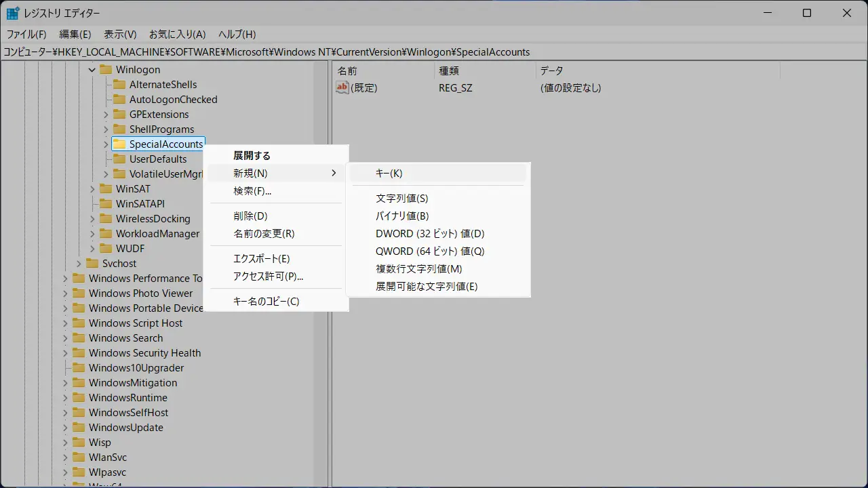
Task: Expand the WirelessDocking key
Action: tap(92, 219)
